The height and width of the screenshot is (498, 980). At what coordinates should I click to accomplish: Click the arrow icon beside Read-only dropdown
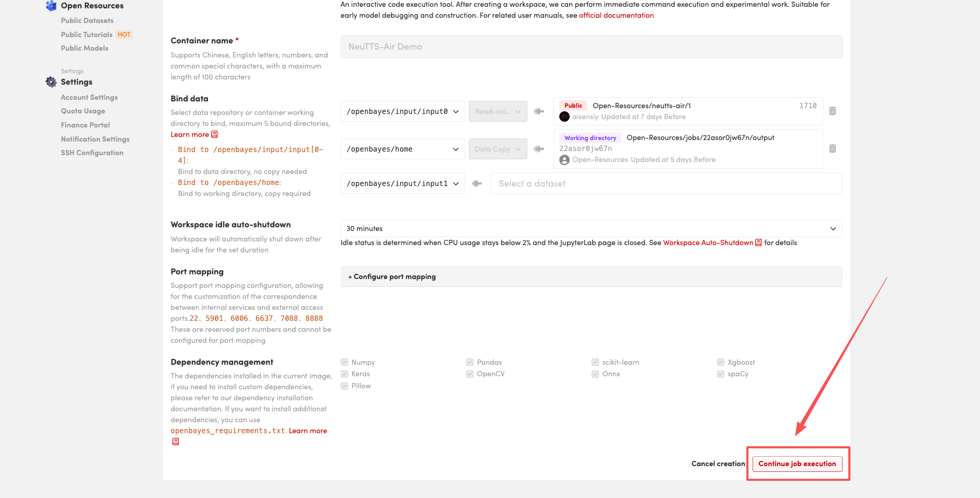coord(539,111)
